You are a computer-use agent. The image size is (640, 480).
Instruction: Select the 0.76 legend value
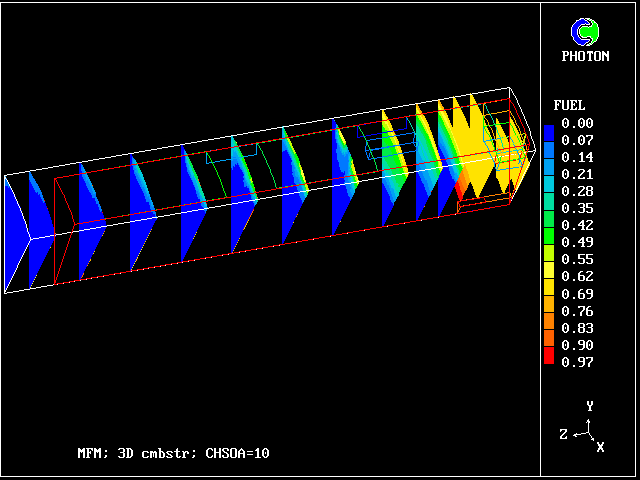(x=576, y=311)
